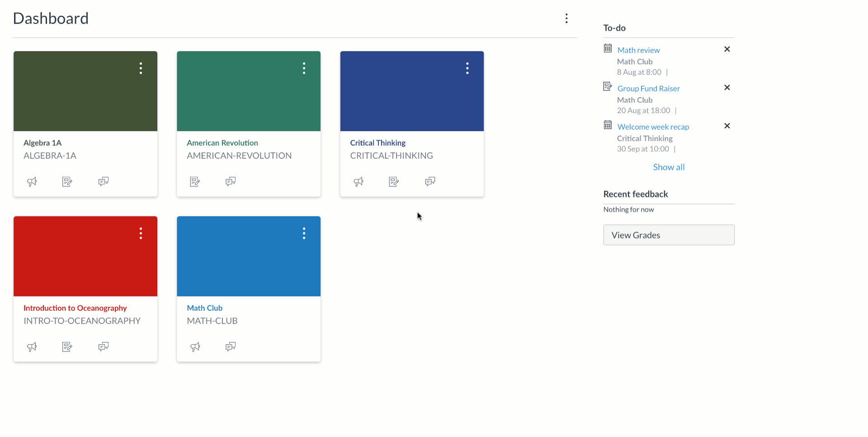Open Critical Thinking discussions icon
Image resolution: width=868 pixels, height=437 pixels.
430,182
